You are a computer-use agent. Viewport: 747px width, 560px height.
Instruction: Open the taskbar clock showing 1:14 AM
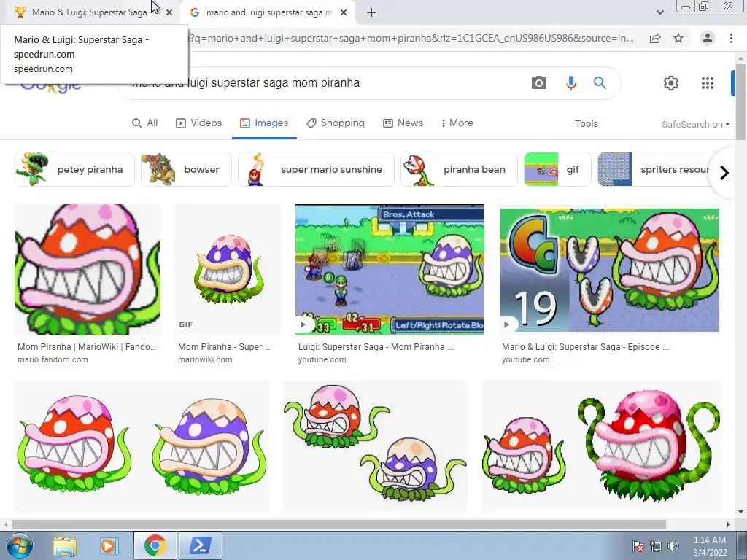coord(710,546)
